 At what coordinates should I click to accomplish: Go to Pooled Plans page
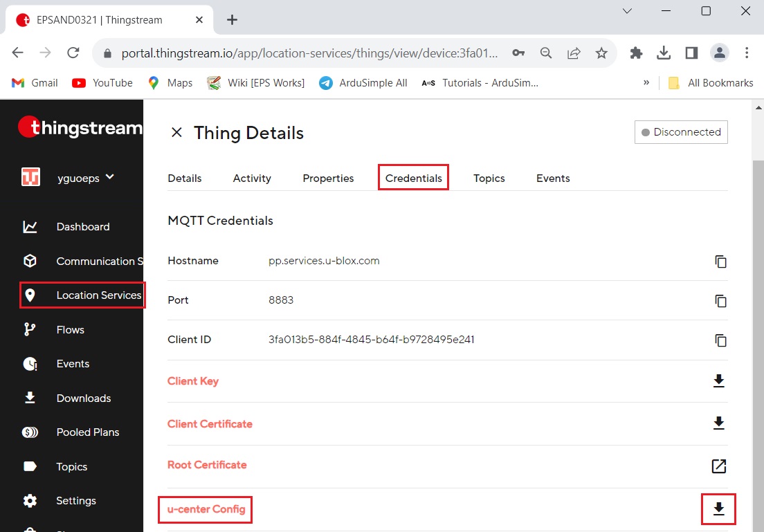click(87, 432)
